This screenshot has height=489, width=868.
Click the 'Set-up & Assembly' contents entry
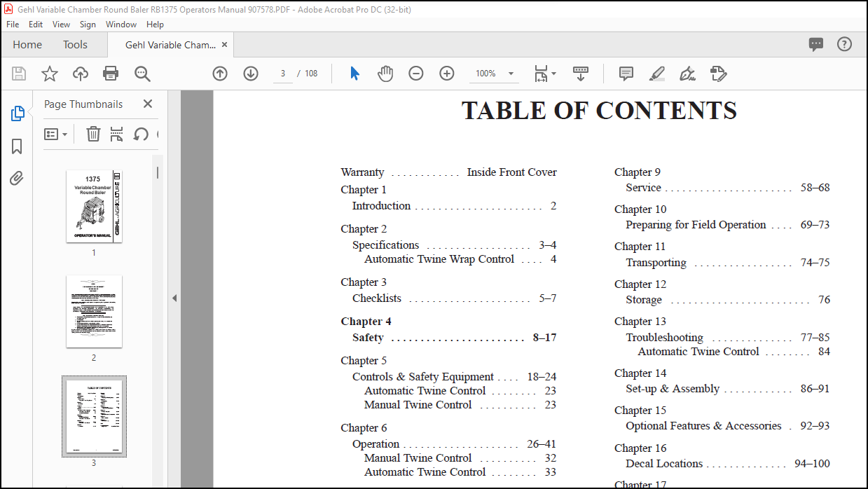(x=673, y=389)
